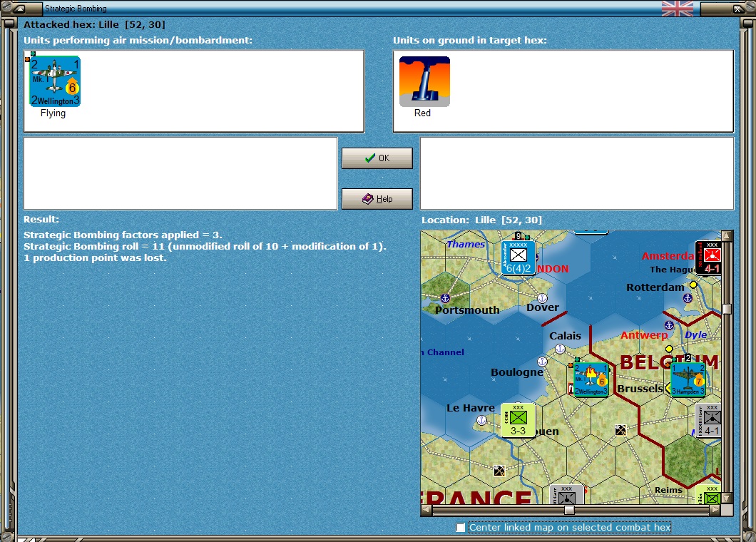The height and width of the screenshot is (542, 756).
Task: Click the map vertical scrollbar up arrow
Action: (727, 236)
